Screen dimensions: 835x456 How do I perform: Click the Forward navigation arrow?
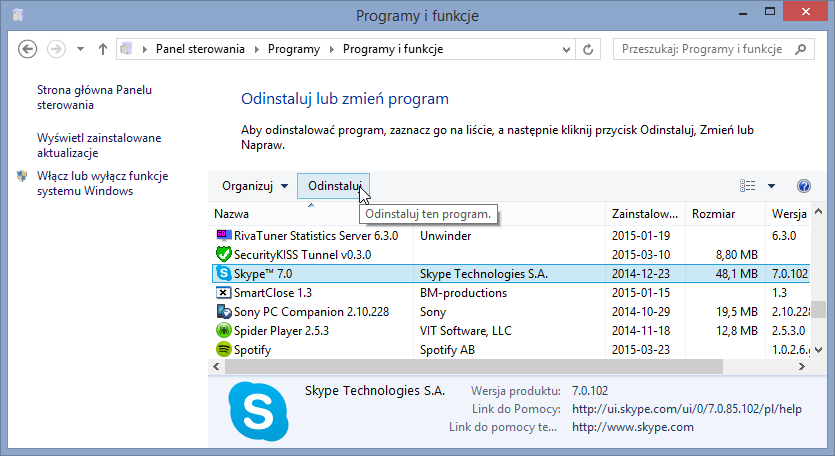[56, 49]
